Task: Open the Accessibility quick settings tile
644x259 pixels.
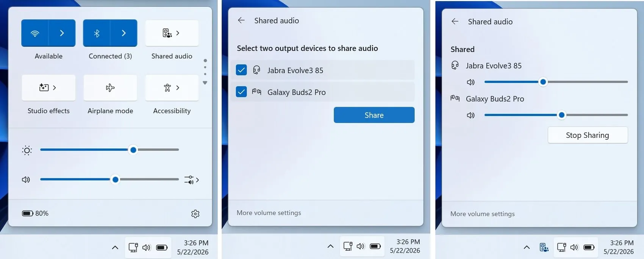Action: pos(172,88)
